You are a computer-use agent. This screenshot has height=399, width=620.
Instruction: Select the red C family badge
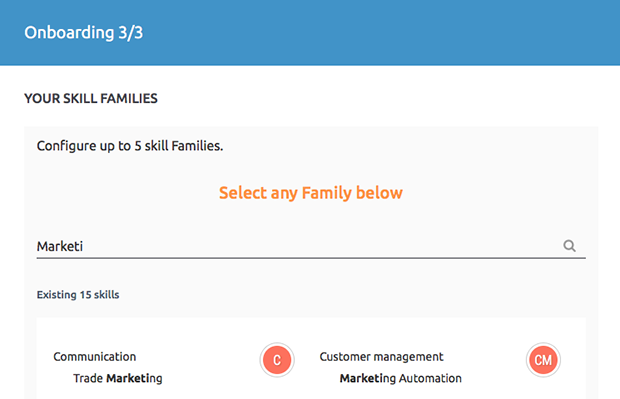point(277,360)
